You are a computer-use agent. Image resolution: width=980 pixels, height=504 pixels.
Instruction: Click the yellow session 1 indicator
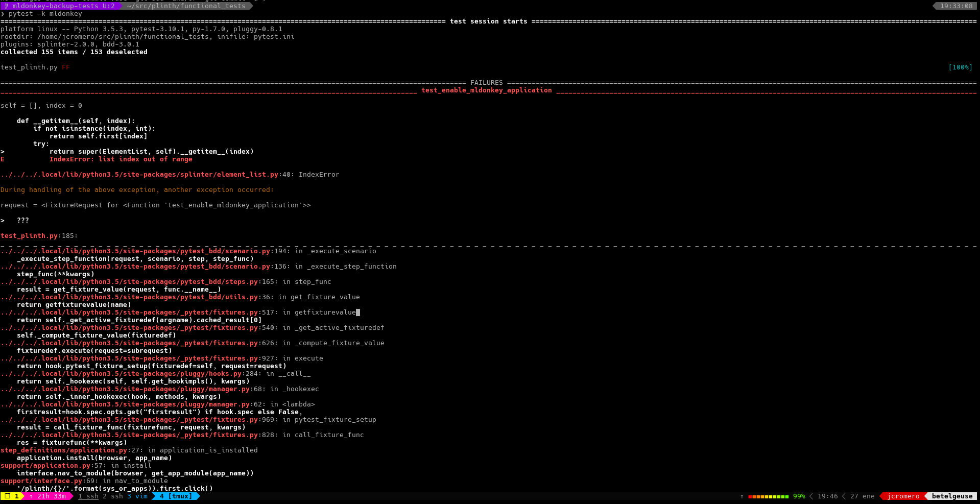click(12, 496)
